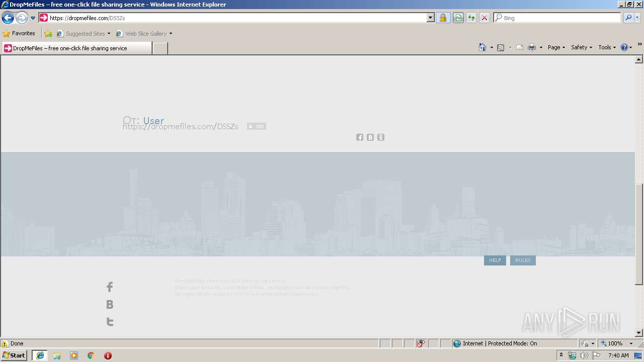Click the InPrivate filtering status icon
The image size is (644, 362).
pos(421,343)
